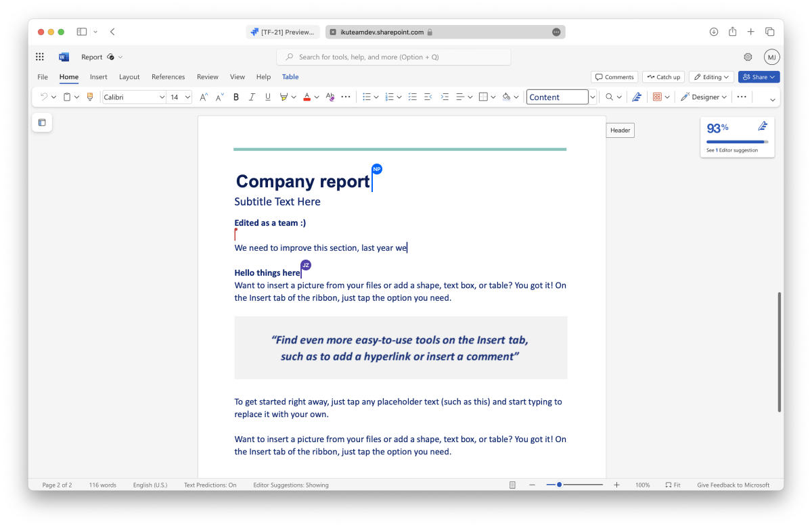This screenshot has height=528, width=812.
Task: Open the Editor pen icon in ribbon
Action: click(636, 97)
